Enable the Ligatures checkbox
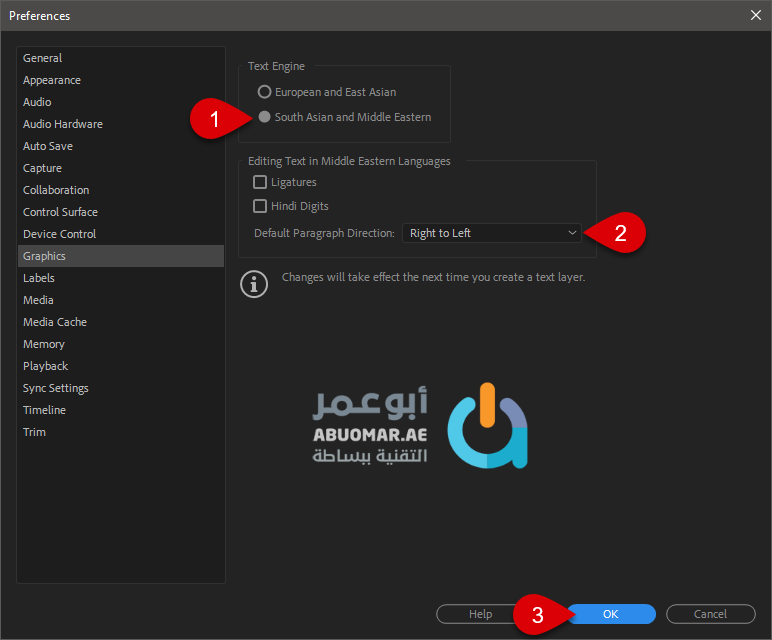 tap(261, 182)
